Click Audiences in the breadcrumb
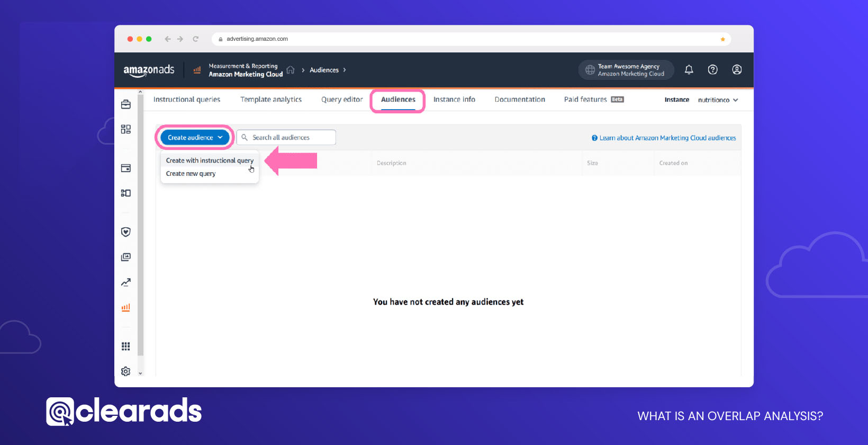The width and height of the screenshot is (868, 445). pyautogui.click(x=324, y=70)
